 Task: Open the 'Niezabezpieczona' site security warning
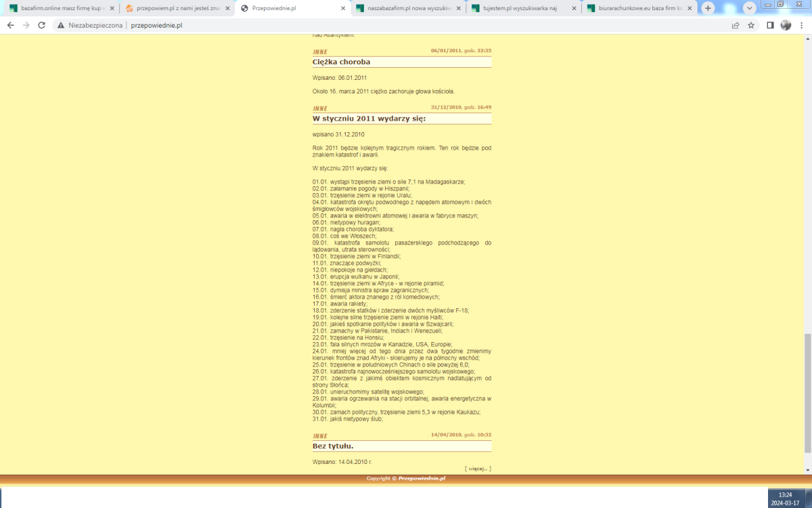[89, 25]
